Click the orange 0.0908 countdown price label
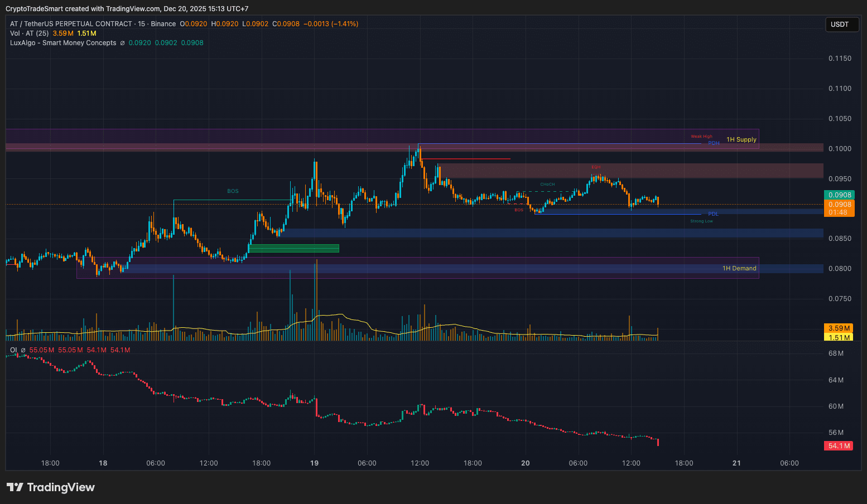The image size is (867, 504). pos(839,208)
